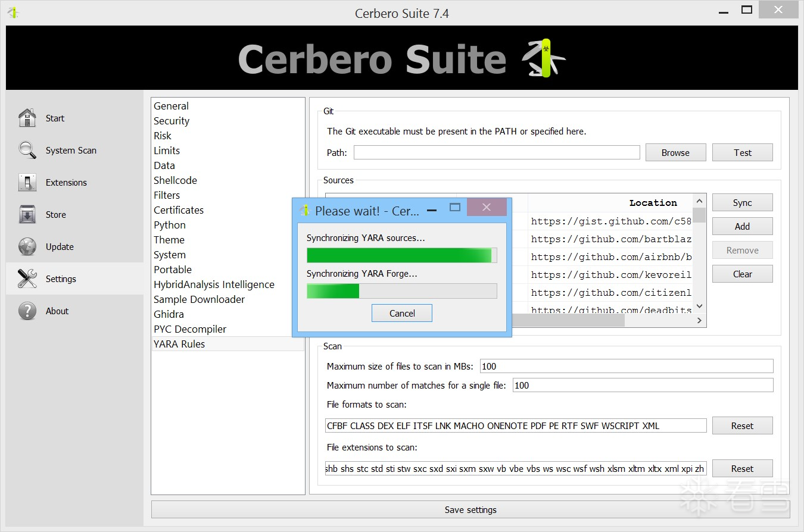Open Portable settings category
The image size is (804, 532).
(228, 270)
